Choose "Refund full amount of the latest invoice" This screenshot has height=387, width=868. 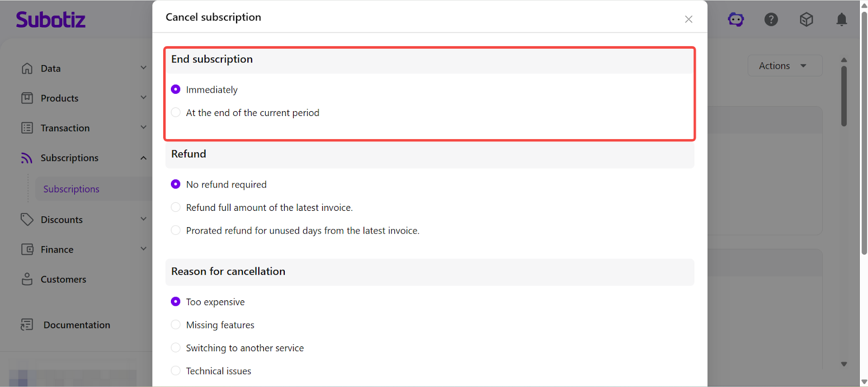176,208
